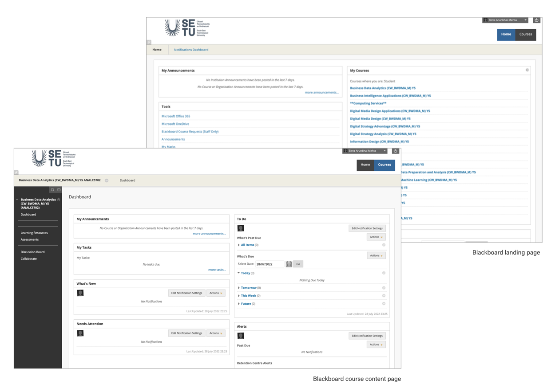Open more announcements link on course page
Viewport: 555px width, 392px height.
(209, 234)
